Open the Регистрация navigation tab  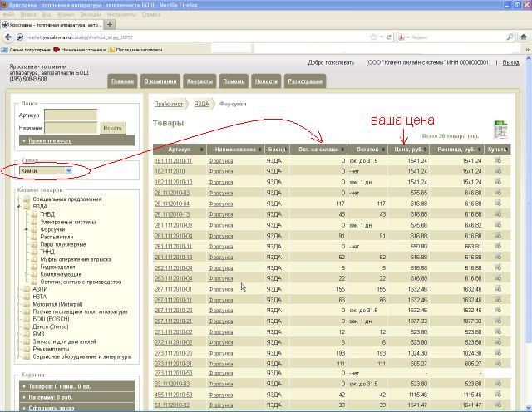tap(305, 81)
